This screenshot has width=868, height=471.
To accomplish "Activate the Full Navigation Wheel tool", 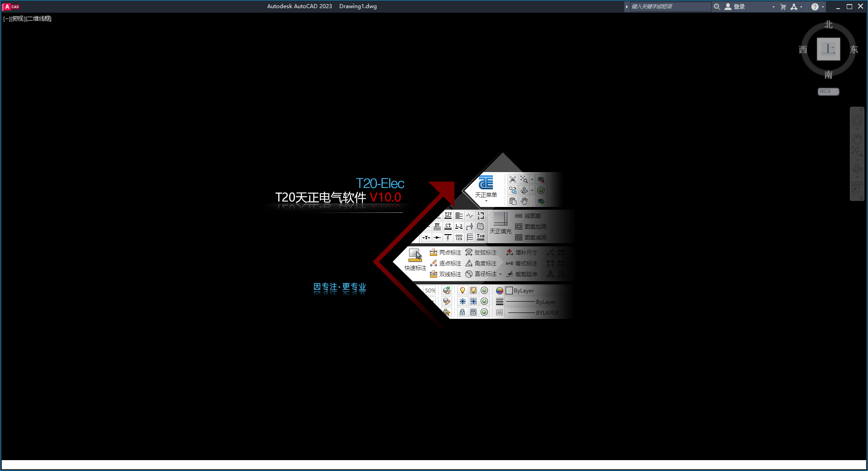I will coord(857,120).
